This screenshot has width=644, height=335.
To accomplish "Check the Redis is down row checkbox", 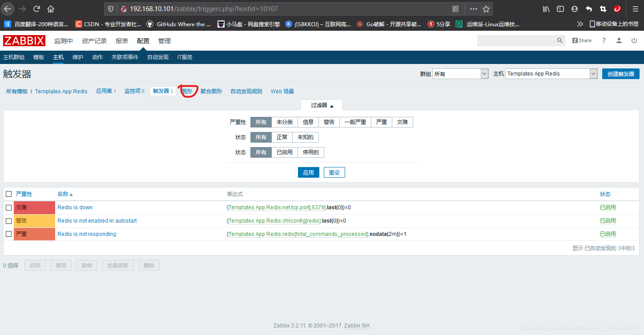I will tap(9, 207).
